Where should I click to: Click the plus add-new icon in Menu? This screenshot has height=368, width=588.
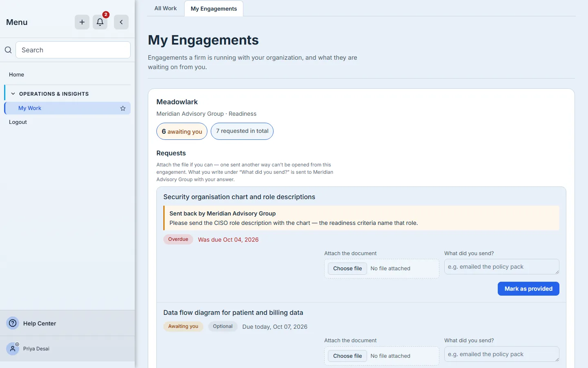[x=82, y=22]
